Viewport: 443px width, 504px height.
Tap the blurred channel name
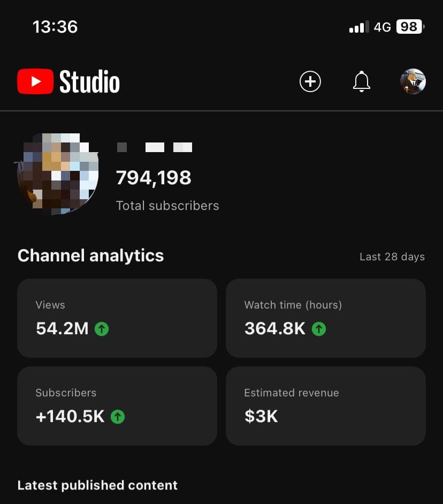click(154, 147)
